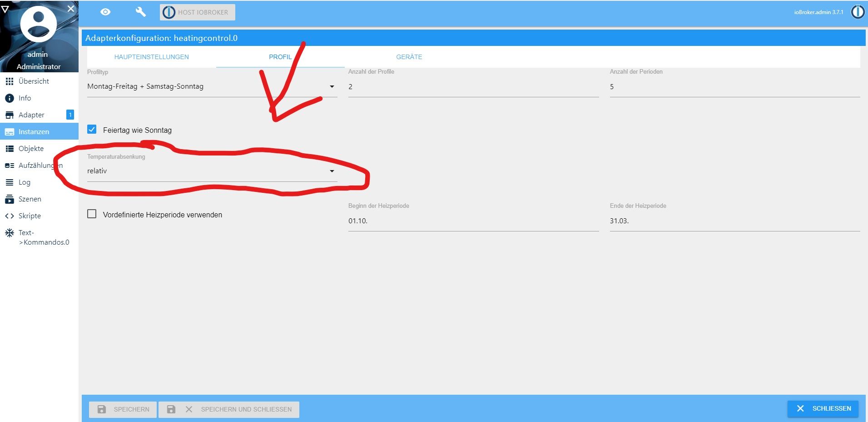Switch to the Haupteinstellungen tab
The width and height of the screenshot is (868, 422).
[x=151, y=57]
